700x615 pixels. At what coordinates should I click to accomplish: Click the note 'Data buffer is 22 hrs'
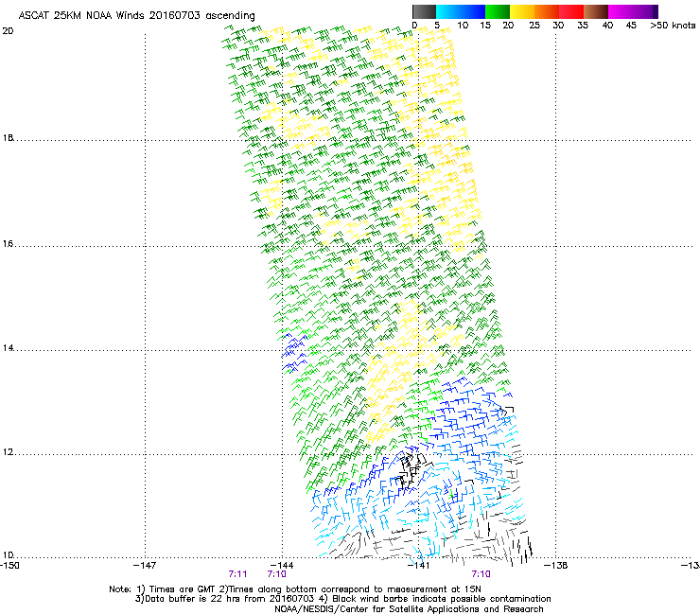click(x=193, y=599)
